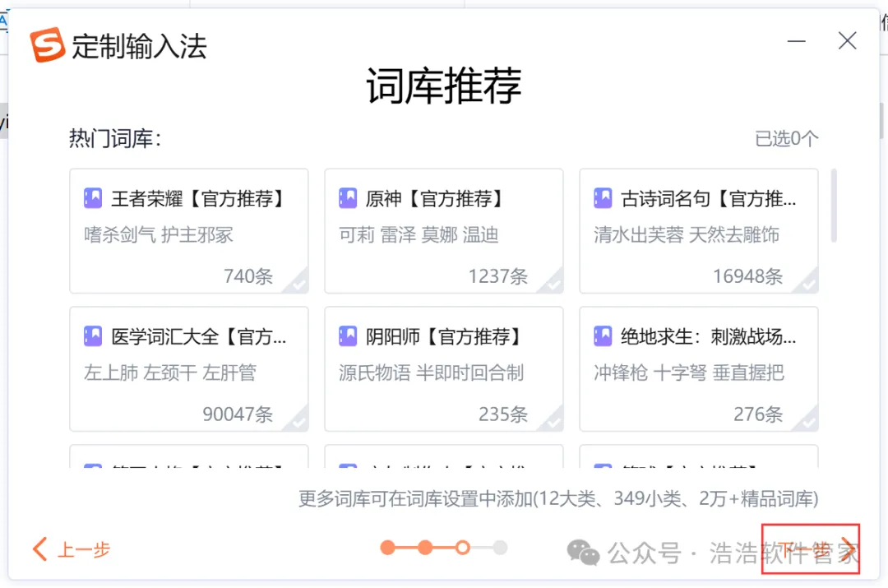Viewport: 888px width, 588px height.
Task: Click the 235条 entry count
Action: [x=503, y=414]
